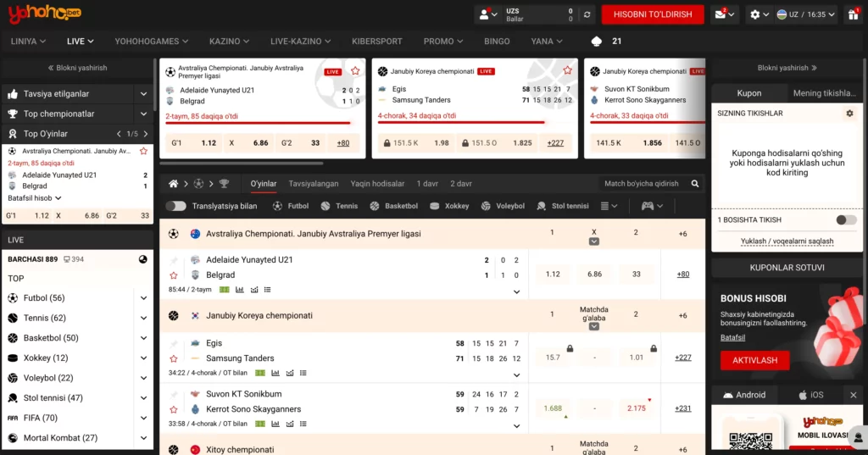Viewport: 868px width, 455px height.
Task: Show previous Top O'yinlar game arrow
Action: click(119, 134)
